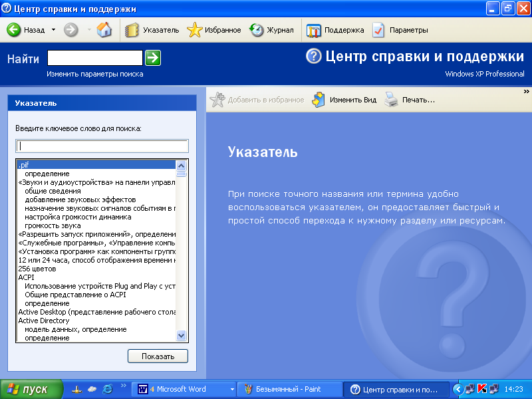This screenshot has width=532, height=399.
Task: Select 'добавление звуковых эффектов' entry
Action: pos(80,199)
